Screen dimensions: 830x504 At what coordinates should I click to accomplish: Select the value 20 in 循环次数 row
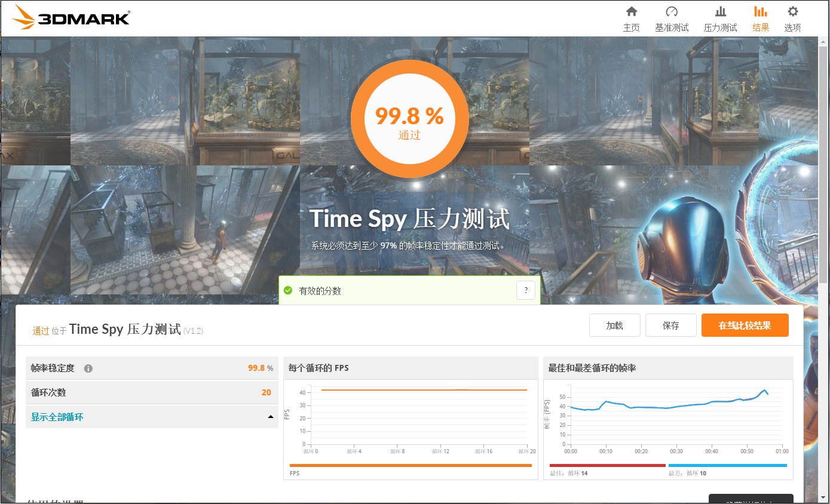(267, 392)
